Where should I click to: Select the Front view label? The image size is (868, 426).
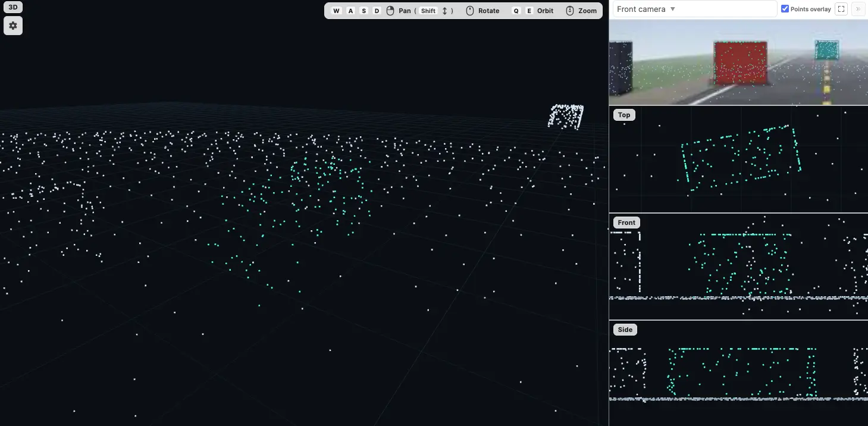(x=626, y=223)
